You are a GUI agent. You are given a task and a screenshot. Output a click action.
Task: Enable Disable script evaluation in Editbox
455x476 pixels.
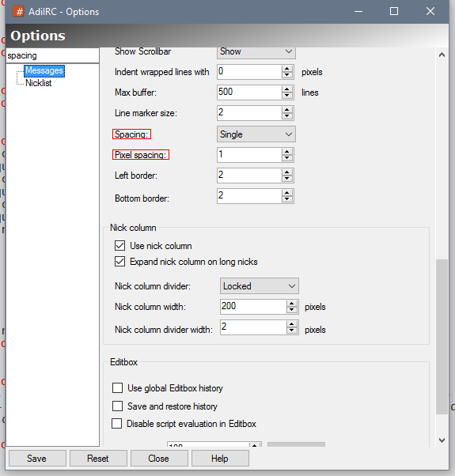(116, 424)
